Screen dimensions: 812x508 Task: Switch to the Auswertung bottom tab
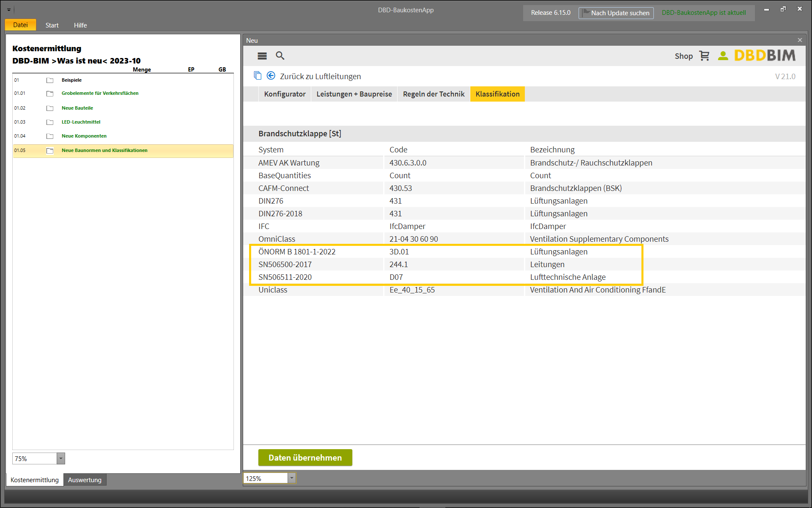tap(85, 480)
